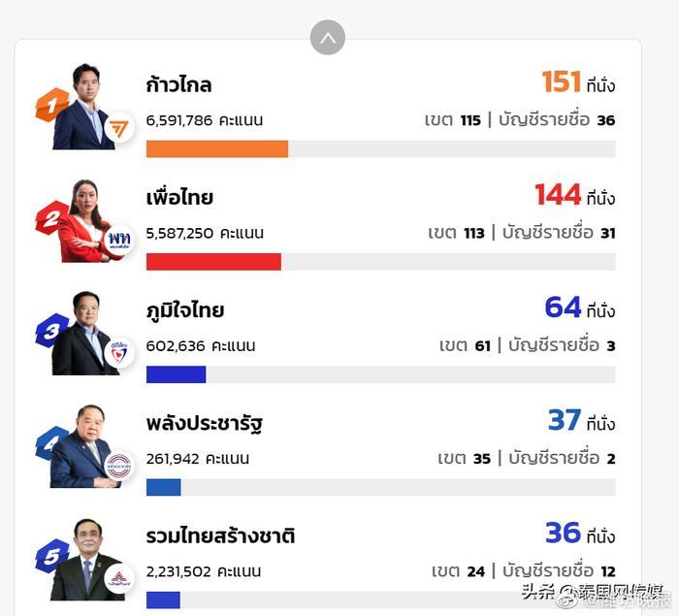679x616 pixels.
Task: Click the orange ก้าวไกล seat progress bar
Action: point(217,149)
